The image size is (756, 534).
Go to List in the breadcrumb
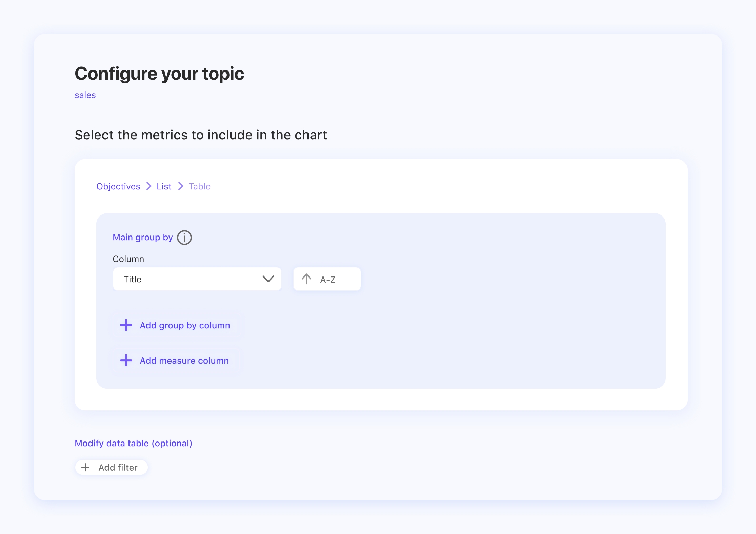click(164, 186)
